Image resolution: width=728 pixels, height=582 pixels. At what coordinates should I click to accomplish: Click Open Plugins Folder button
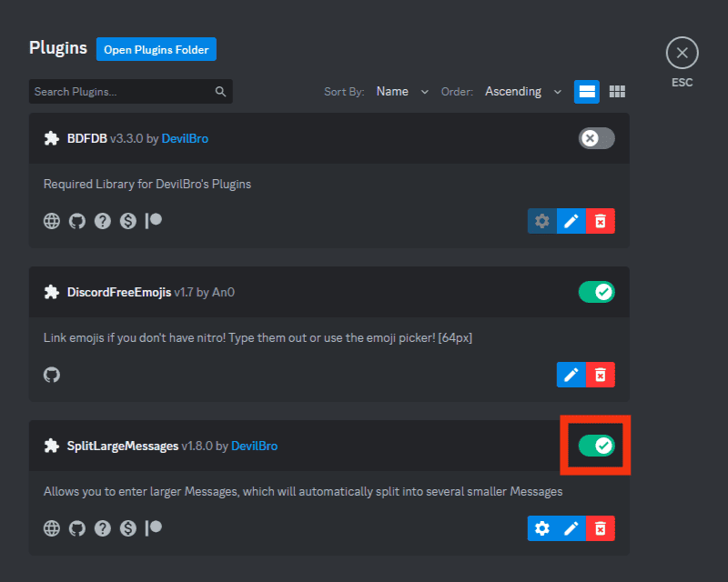click(157, 49)
